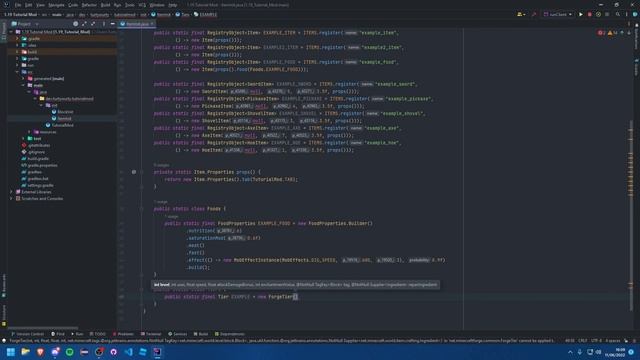Click the debug/coverage circular icon near run
Screen dimensions: 640x360
pyautogui.click(x=598, y=14)
